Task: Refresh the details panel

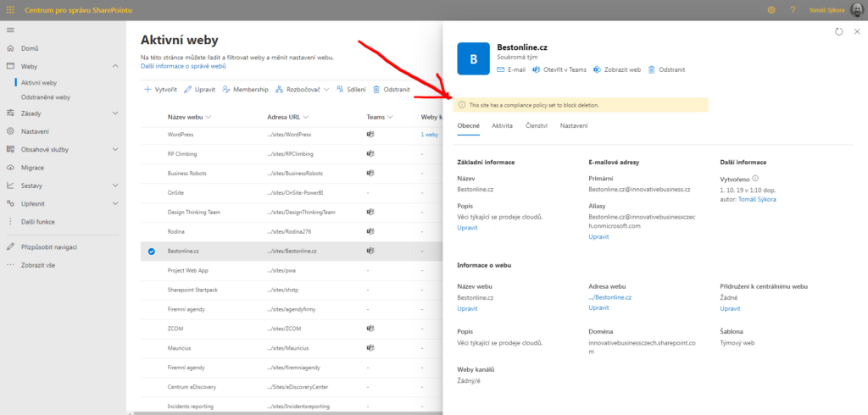Action: pyautogui.click(x=838, y=32)
